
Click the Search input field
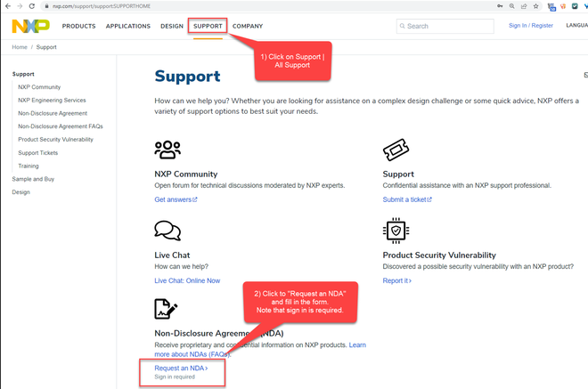[445, 26]
